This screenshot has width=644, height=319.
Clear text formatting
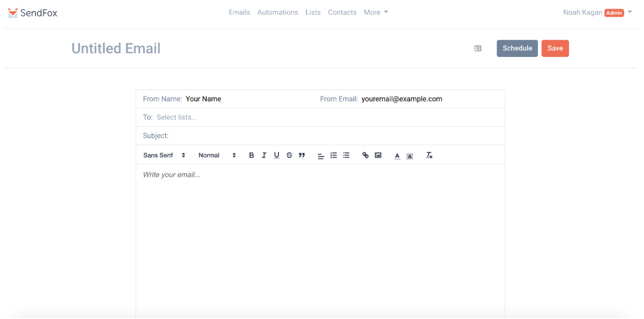pos(429,155)
